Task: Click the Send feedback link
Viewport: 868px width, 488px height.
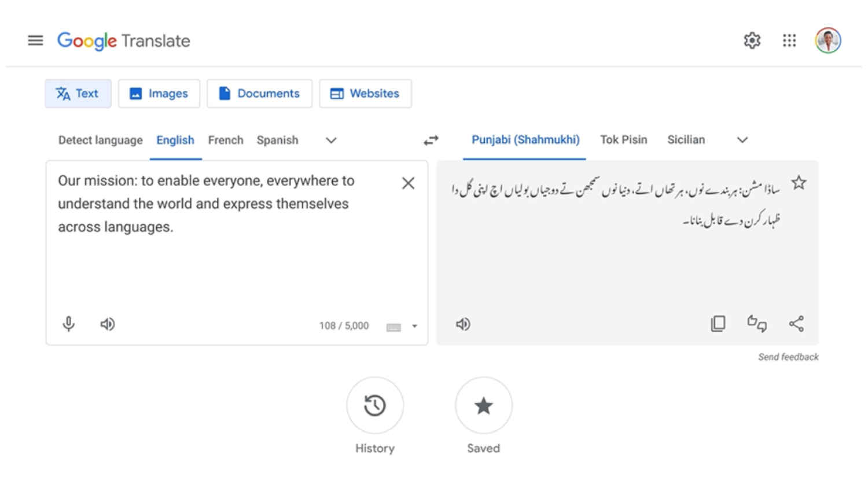Action: (x=788, y=357)
